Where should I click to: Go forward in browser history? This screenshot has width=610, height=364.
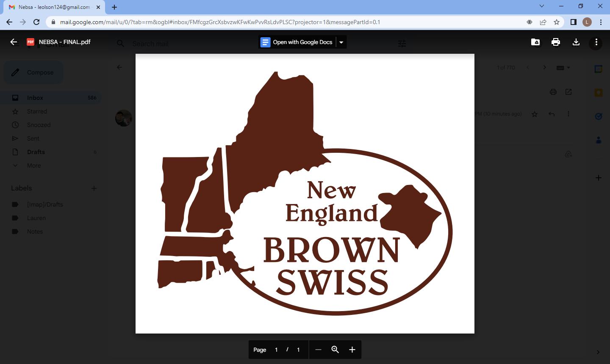click(x=23, y=22)
